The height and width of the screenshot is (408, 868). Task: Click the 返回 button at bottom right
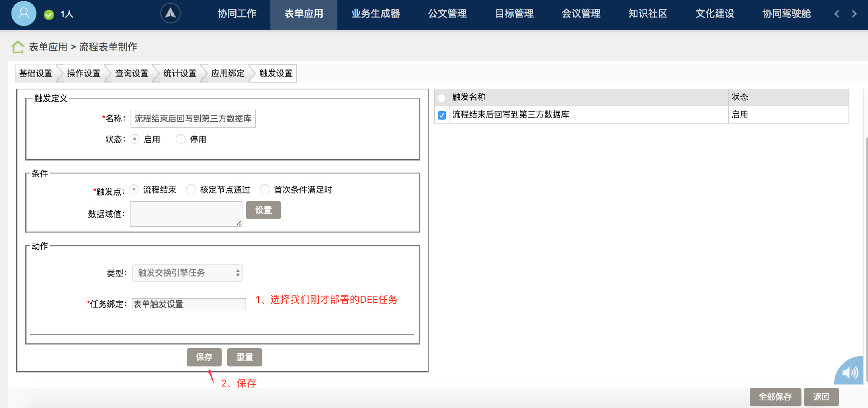pyautogui.click(x=822, y=397)
